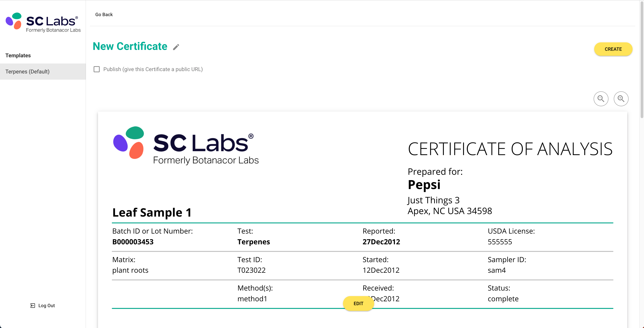Select the Terpenes (Default) template
Viewport: 644px width, 328px height.
coord(28,72)
